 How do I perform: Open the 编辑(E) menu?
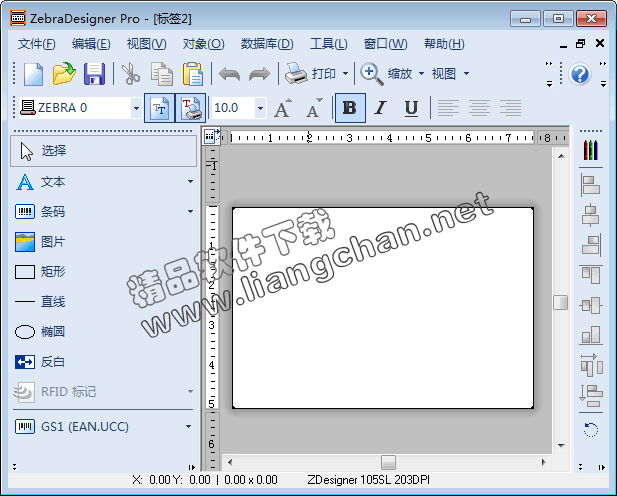tap(91, 44)
